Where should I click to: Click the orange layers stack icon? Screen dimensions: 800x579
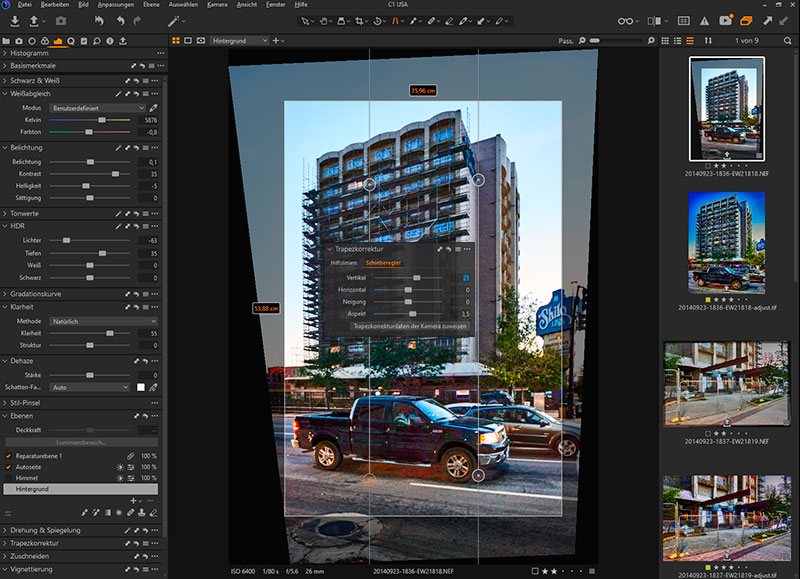pos(746,21)
